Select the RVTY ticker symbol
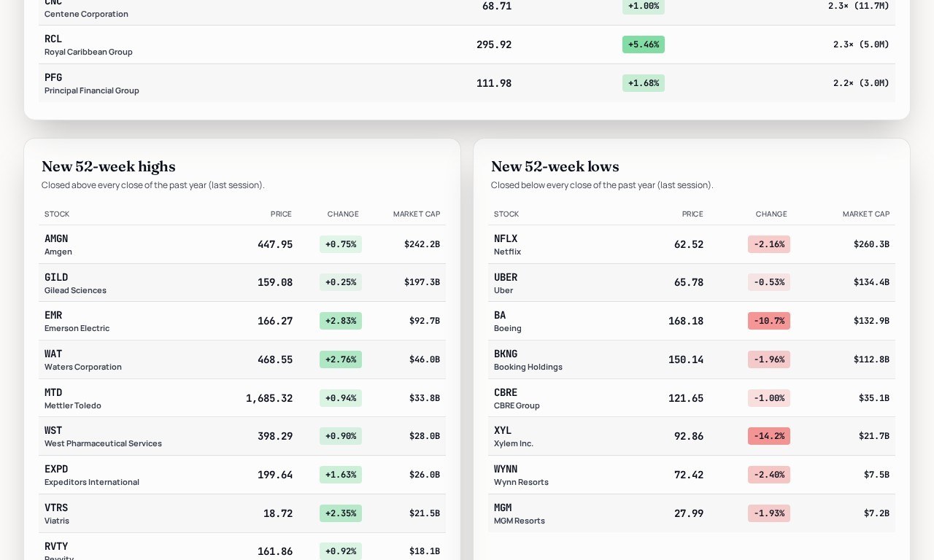 [x=56, y=546]
